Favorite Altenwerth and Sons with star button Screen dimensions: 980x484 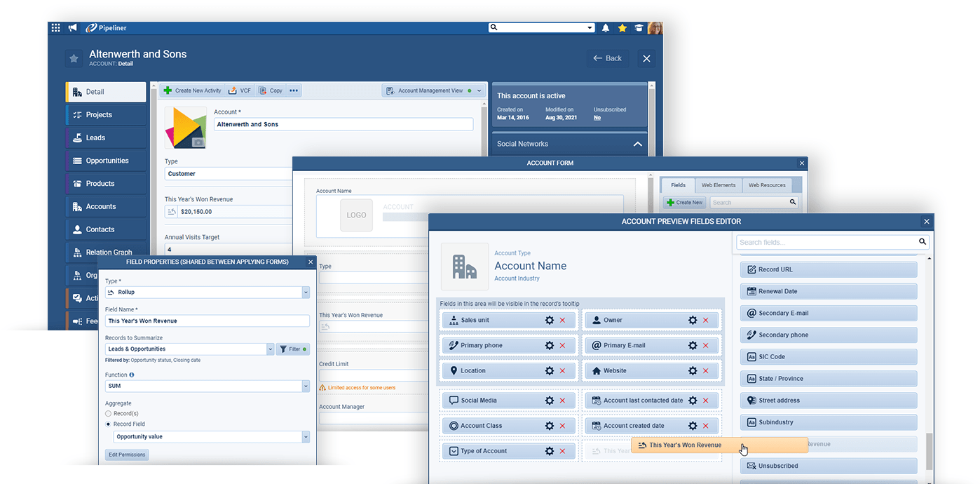74,58
